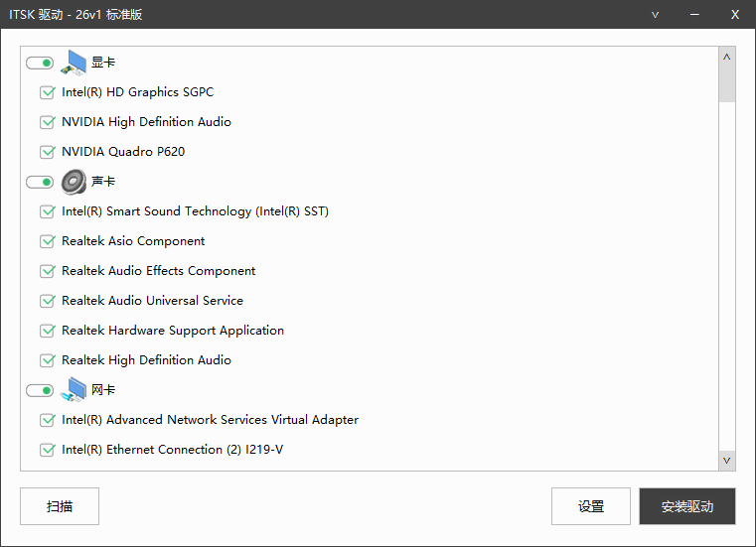The width and height of the screenshot is (756, 547).
Task: Disable the 网卡 category switch
Action: click(x=40, y=390)
